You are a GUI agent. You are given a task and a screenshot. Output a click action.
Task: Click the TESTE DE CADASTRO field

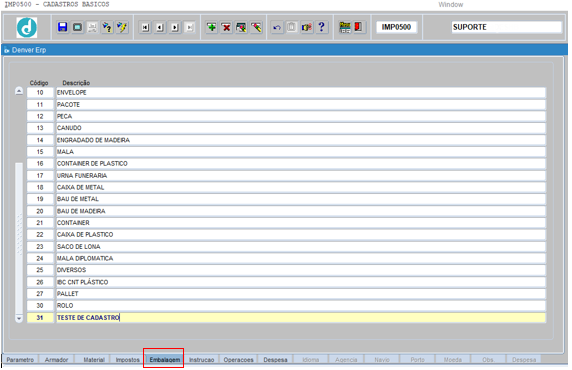coord(301,317)
